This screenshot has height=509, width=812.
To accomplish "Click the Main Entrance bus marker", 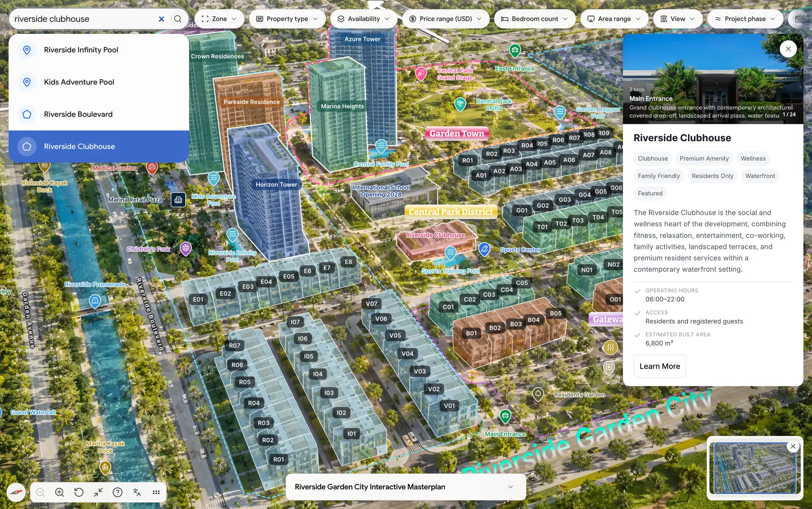I will (505, 416).
